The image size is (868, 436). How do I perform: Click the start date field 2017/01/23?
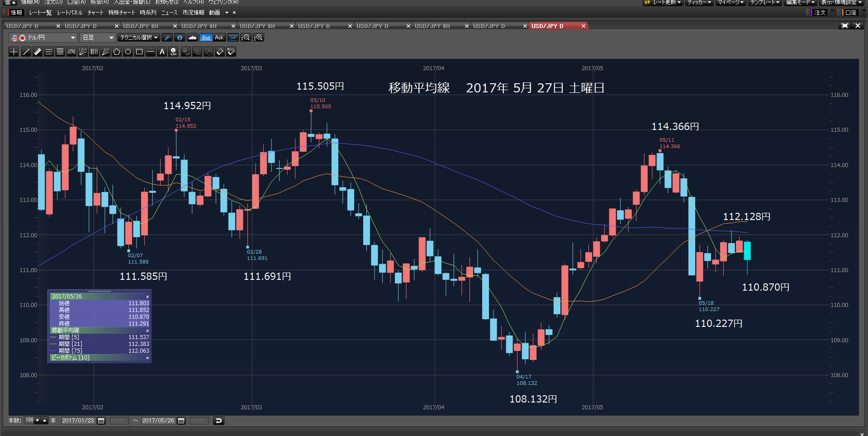pos(78,421)
